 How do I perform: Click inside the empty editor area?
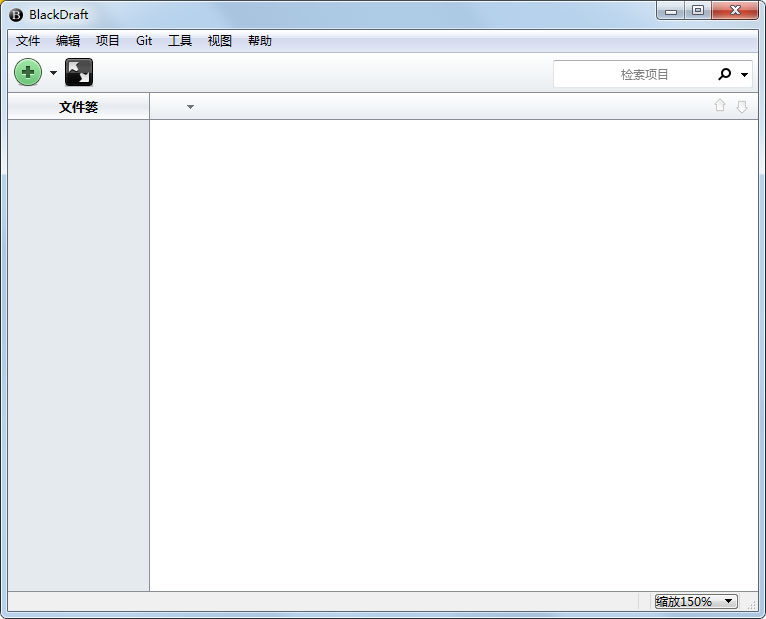454,355
